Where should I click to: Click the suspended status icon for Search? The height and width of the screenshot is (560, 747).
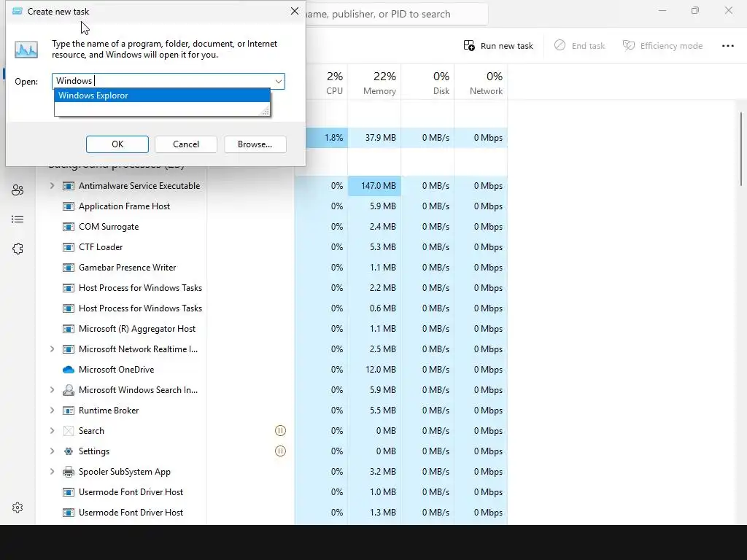[x=281, y=431]
